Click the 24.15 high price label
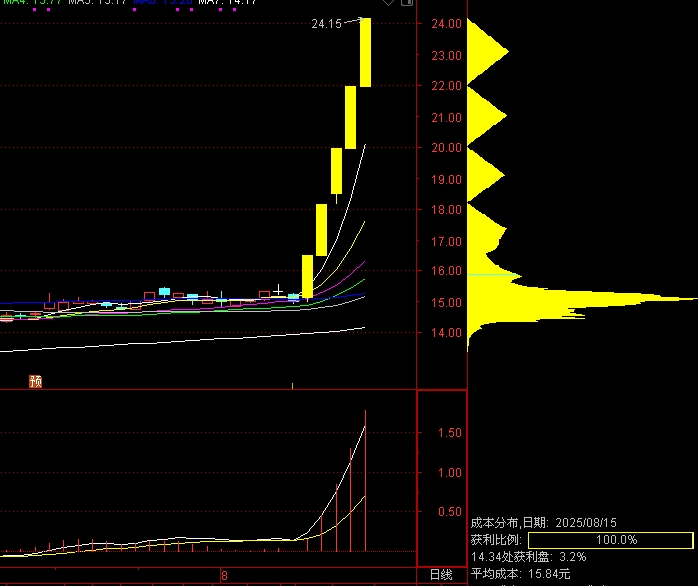 click(x=326, y=24)
